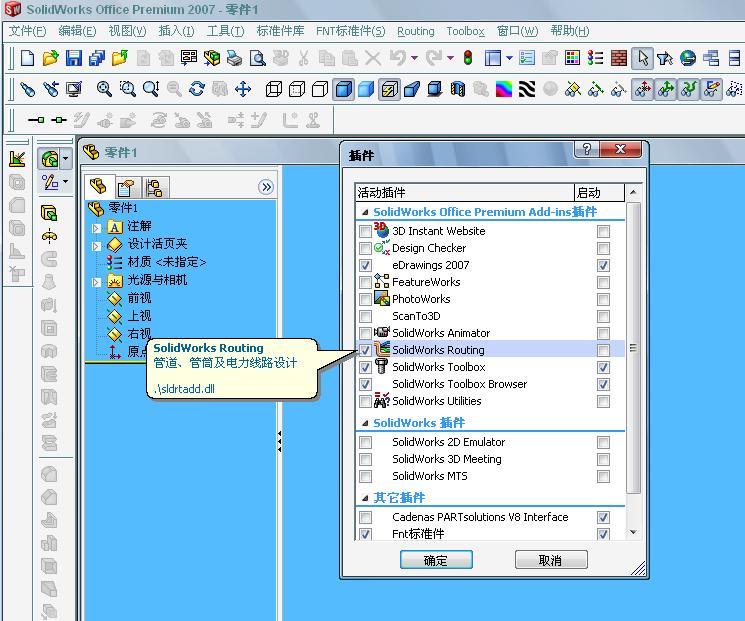The image size is (745, 621).
Task: Click the Pan move arrows icon
Action: [x=243, y=89]
